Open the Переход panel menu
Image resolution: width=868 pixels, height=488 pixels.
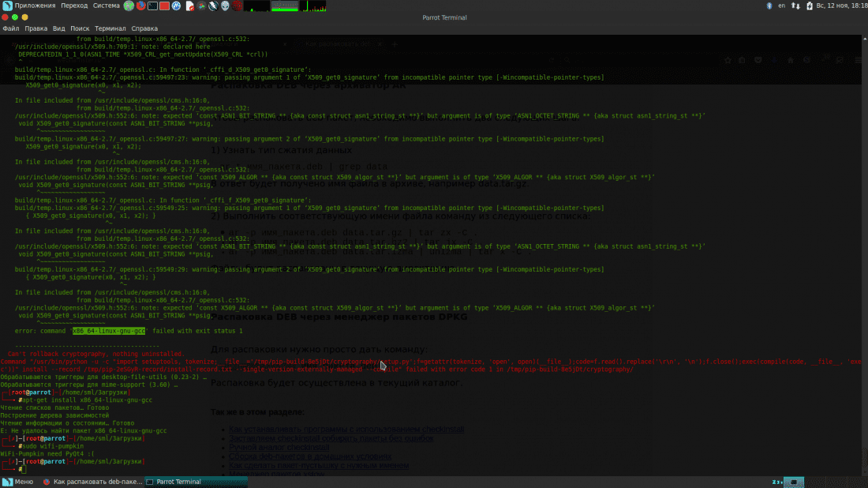click(74, 6)
